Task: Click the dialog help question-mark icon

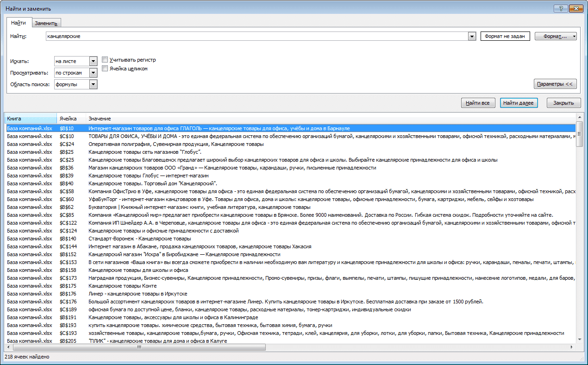Action: pos(561,9)
